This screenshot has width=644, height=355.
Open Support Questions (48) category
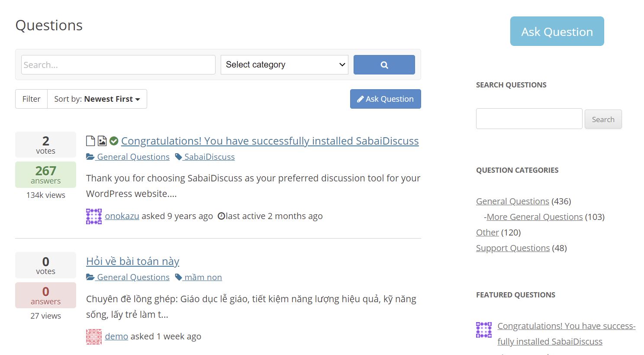(x=513, y=248)
